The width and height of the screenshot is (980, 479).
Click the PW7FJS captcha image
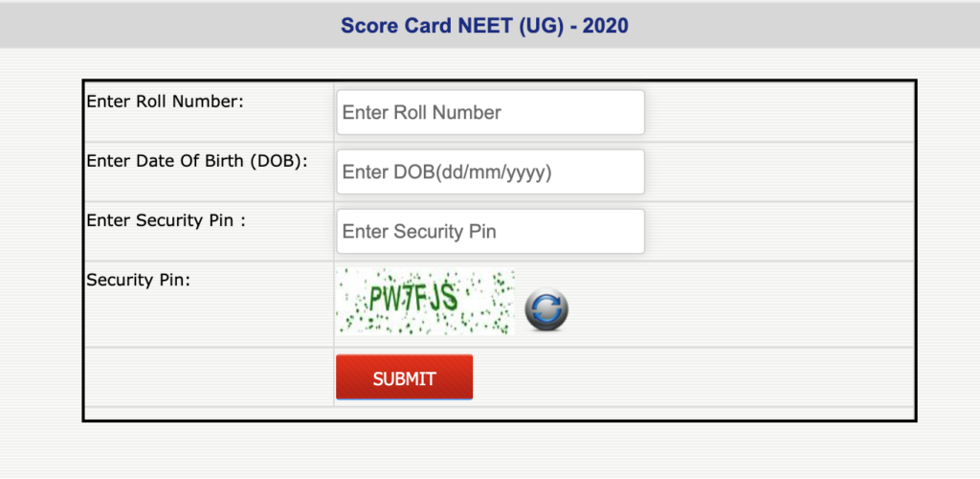pyautogui.click(x=425, y=302)
